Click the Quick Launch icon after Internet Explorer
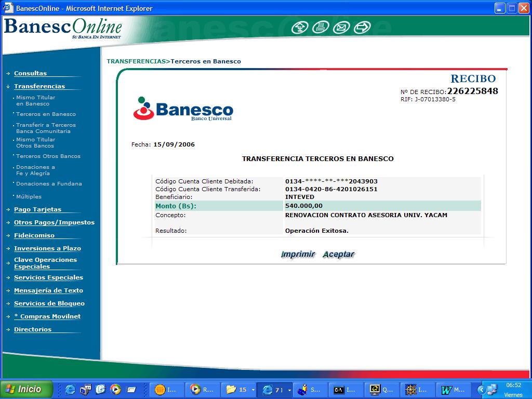The image size is (532, 399). point(86,389)
